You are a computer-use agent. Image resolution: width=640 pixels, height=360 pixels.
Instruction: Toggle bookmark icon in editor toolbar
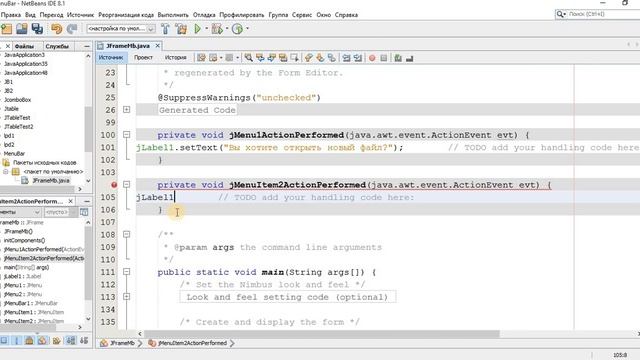[331, 58]
